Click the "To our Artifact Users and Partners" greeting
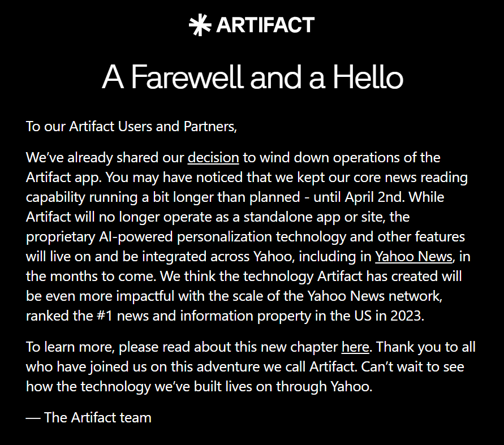Screen dimensions: 504x445 131,126
